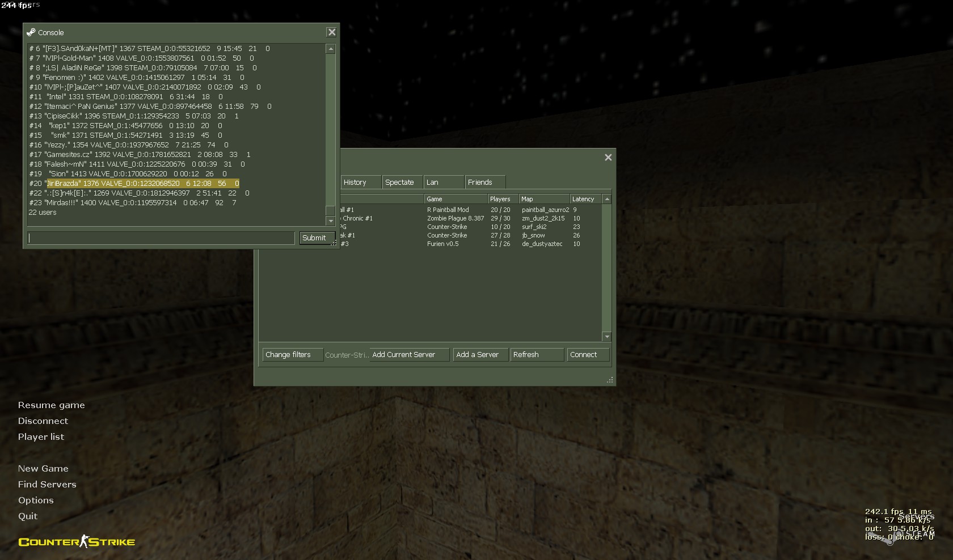Sort servers by Players column

pos(501,199)
